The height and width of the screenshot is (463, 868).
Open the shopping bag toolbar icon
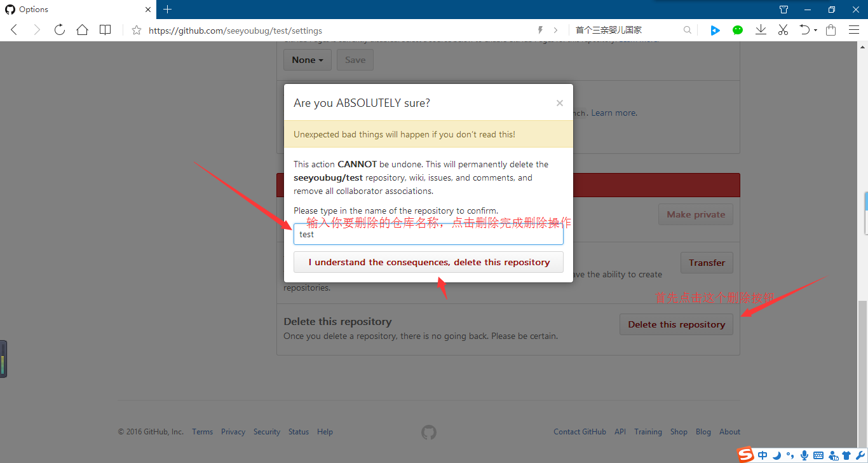tap(831, 30)
